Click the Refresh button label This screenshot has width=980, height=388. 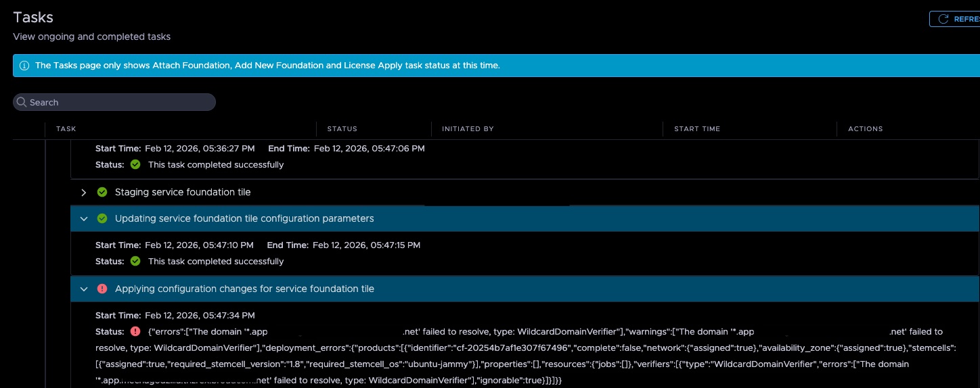pos(966,19)
